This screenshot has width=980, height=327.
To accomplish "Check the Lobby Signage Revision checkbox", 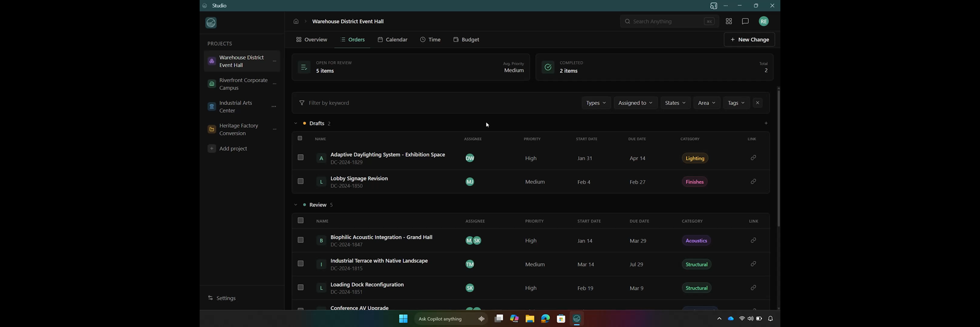I will (x=300, y=181).
